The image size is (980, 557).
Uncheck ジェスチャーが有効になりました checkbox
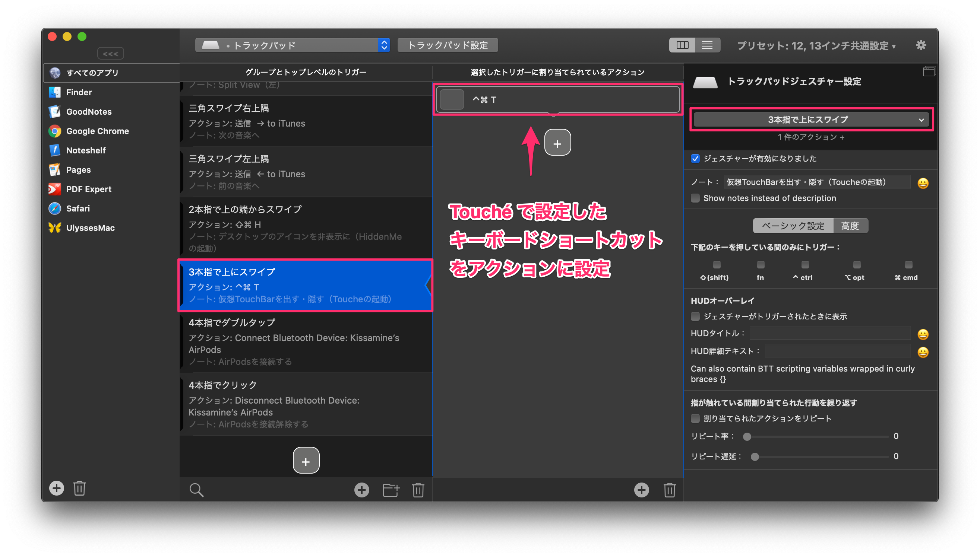coord(695,159)
